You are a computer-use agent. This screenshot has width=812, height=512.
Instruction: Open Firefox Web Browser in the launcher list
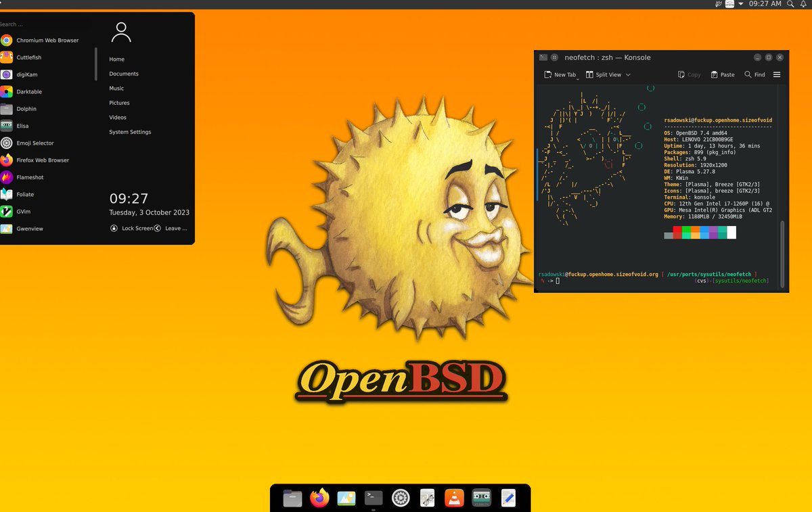pos(46,160)
